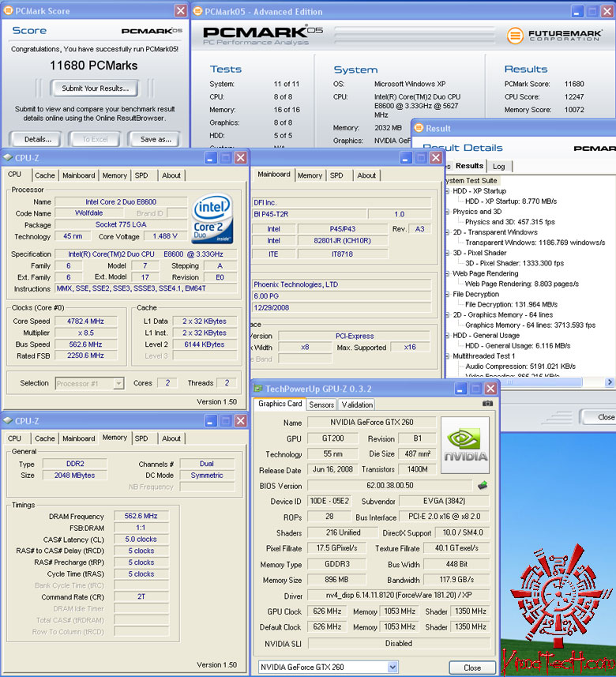Click the camera screenshot icon in GPU-Z

[x=487, y=403]
